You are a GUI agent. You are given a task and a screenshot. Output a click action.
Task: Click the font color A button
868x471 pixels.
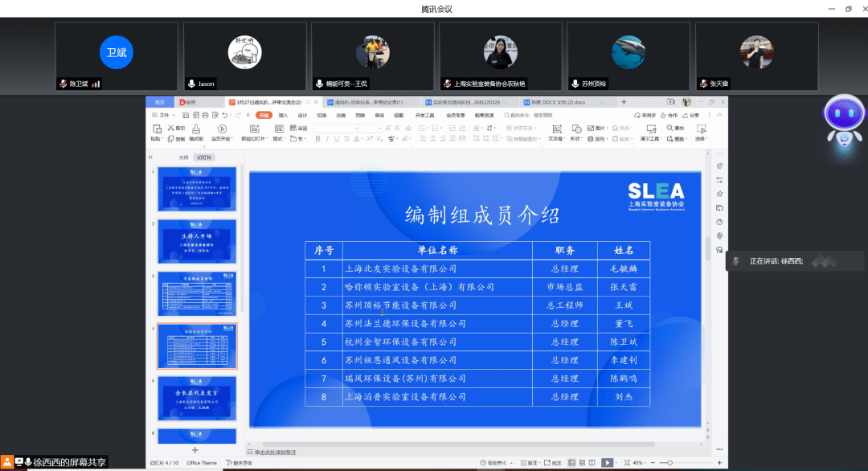pos(357,139)
